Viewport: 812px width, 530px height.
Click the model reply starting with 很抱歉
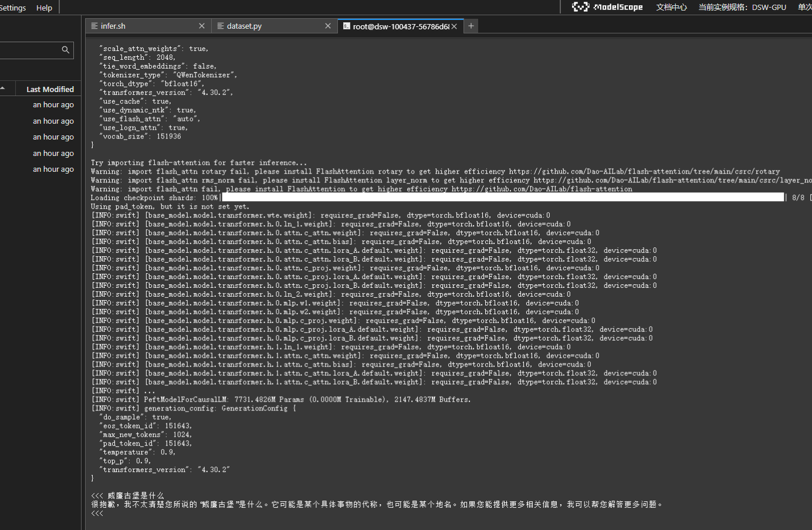coord(378,504)
